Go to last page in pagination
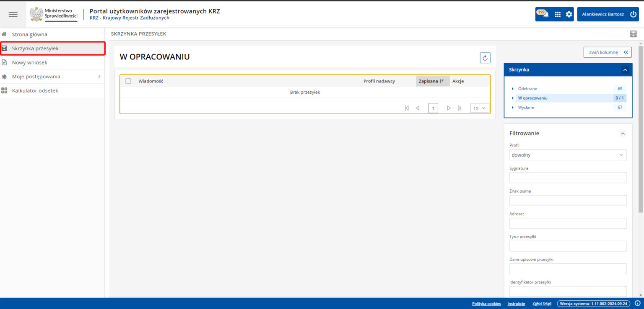The height and width of the screenshot is (309, 644). point(460,108)
